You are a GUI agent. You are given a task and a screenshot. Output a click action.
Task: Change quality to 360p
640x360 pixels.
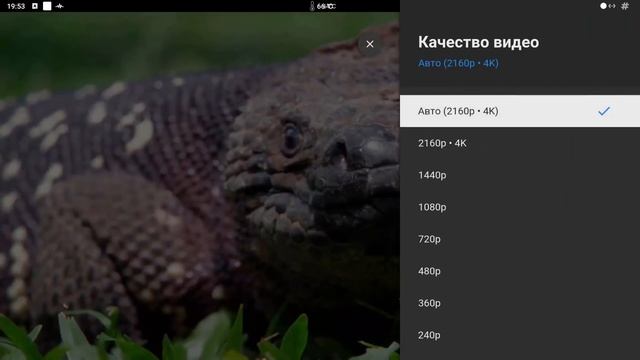pyautogui.click(x=520, y=303)
